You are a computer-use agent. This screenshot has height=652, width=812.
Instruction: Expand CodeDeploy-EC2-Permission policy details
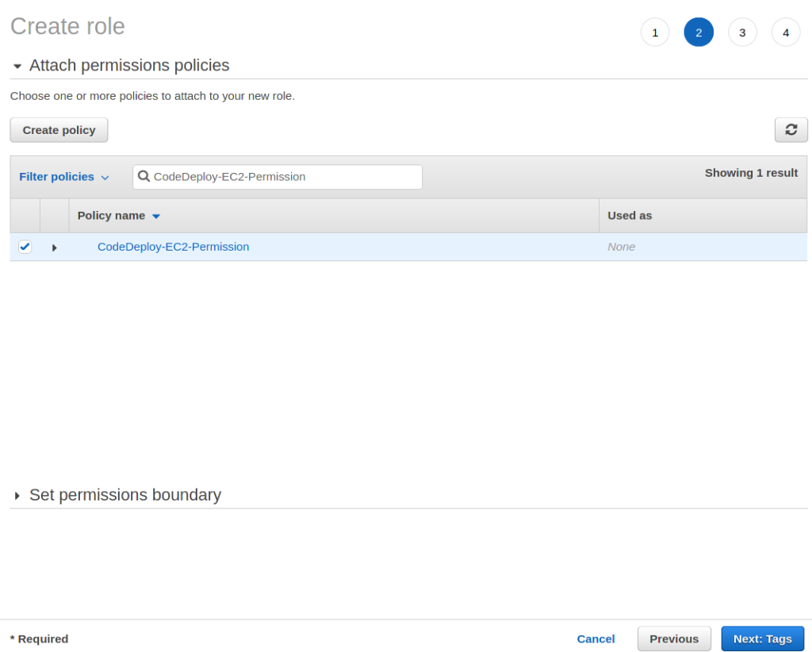click(x=54, y=247)
